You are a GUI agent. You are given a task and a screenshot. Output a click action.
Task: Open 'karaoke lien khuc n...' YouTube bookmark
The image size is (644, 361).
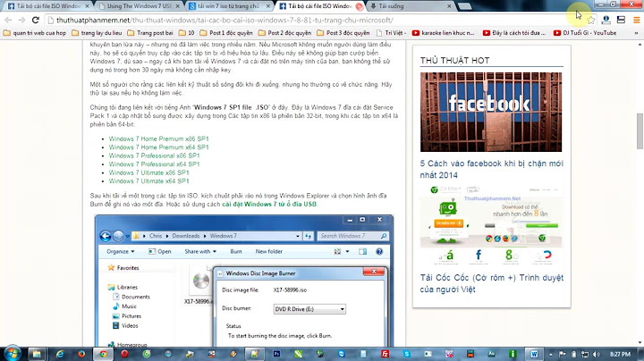pyautogui.click(x=443, y=33)
